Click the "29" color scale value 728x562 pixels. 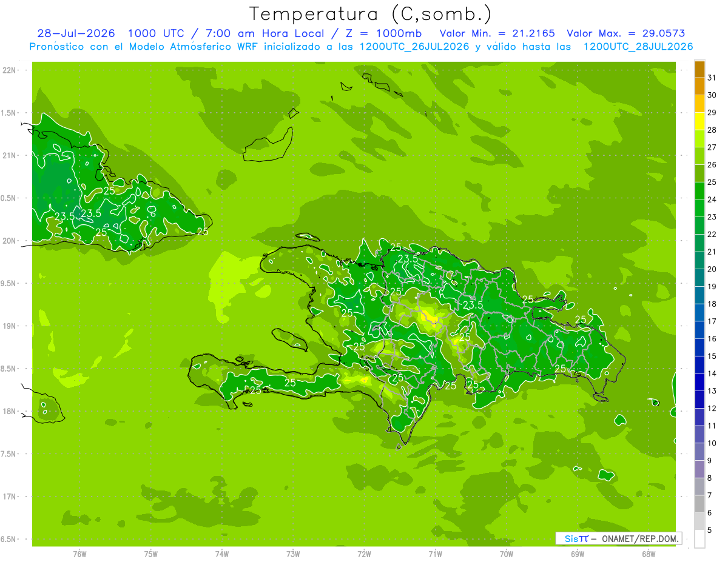(x=712, y=112)
